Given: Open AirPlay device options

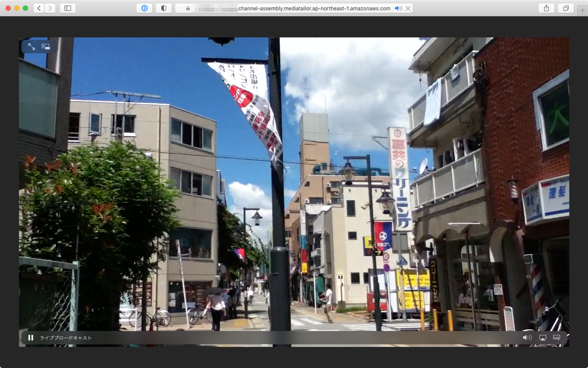Looking at the screenshot, I should pyautogui.click(x=542, y=337).
